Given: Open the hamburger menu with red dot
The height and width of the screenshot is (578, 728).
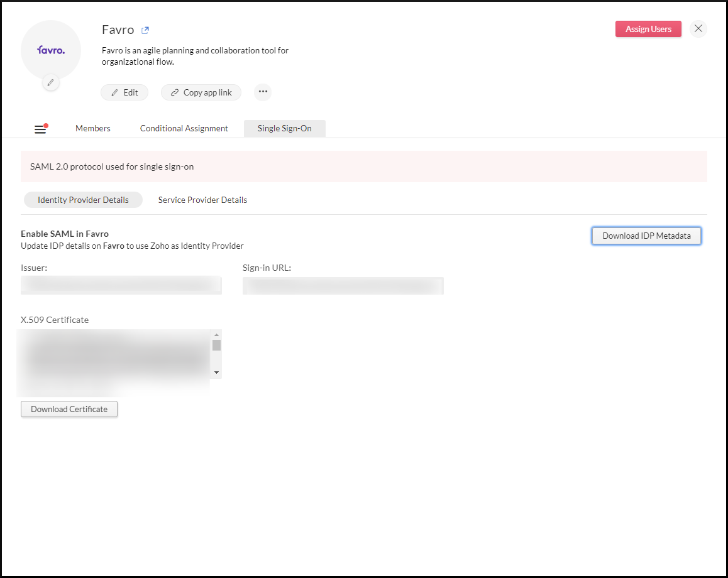Looking at the screenshot, I should [x=41, y=129].
